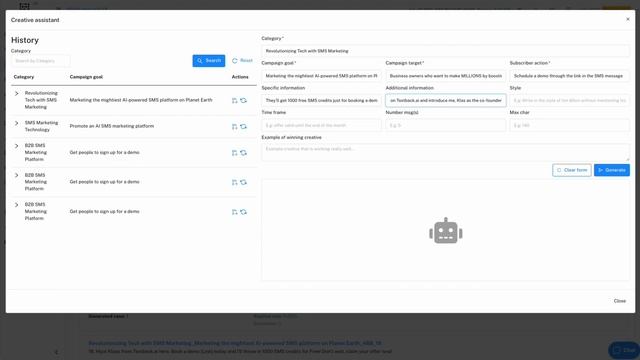Viewport: 640px width, 360px height.
Task: Click the first action icon in the Revolutionizing Tech row
Action: [235, 100]
